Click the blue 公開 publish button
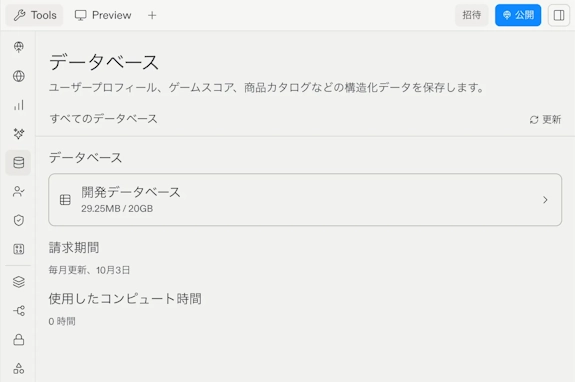This screenshot has height=382, width=575. point(518,15)
